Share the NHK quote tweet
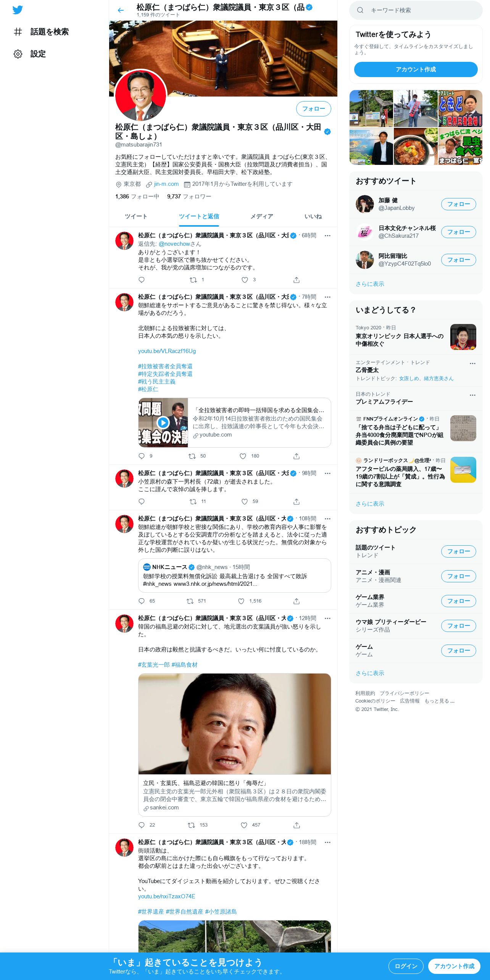This screenshot has height=980, width=490. 297,601
